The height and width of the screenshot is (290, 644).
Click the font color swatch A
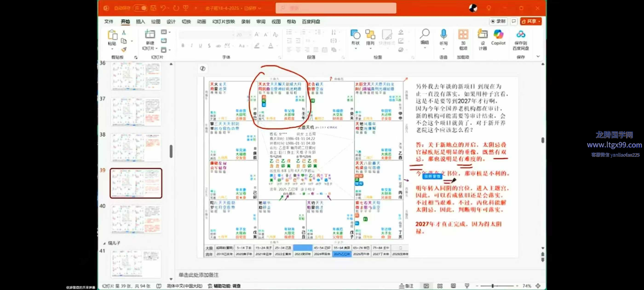270,46
